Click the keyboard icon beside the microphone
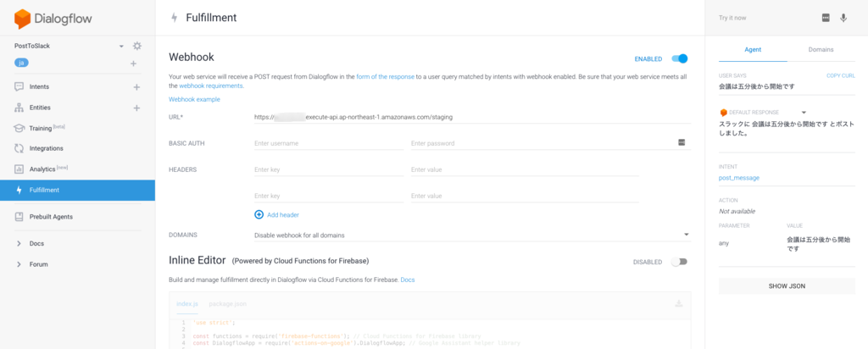 (x=826, y=18)
